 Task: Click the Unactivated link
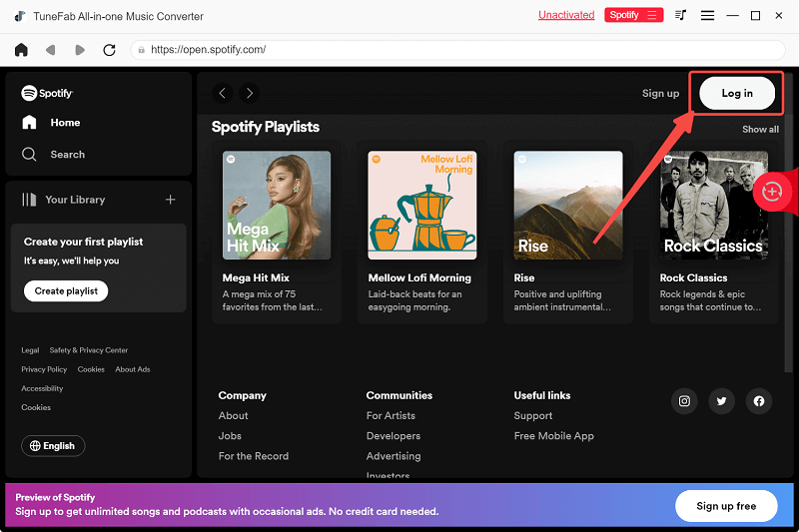click(x=566, y=15)
